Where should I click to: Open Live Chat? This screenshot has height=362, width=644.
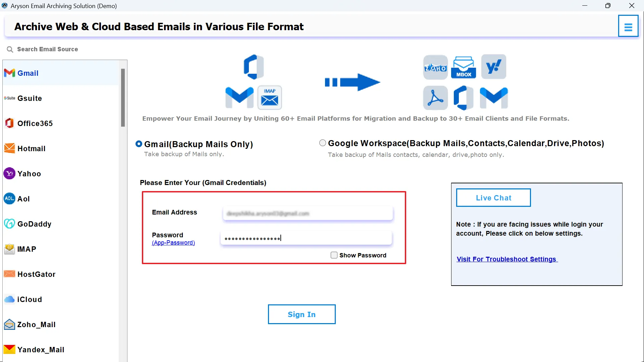(x=493, y=198)
